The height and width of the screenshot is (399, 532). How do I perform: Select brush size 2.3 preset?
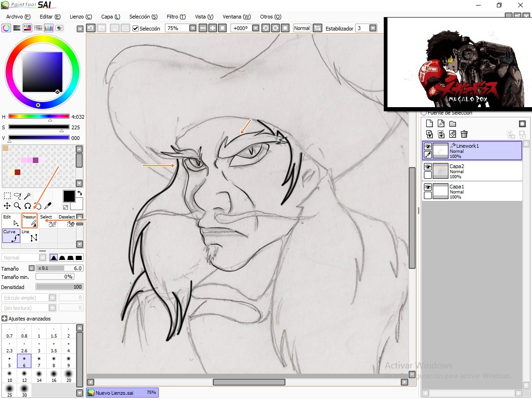pos(10,346)
